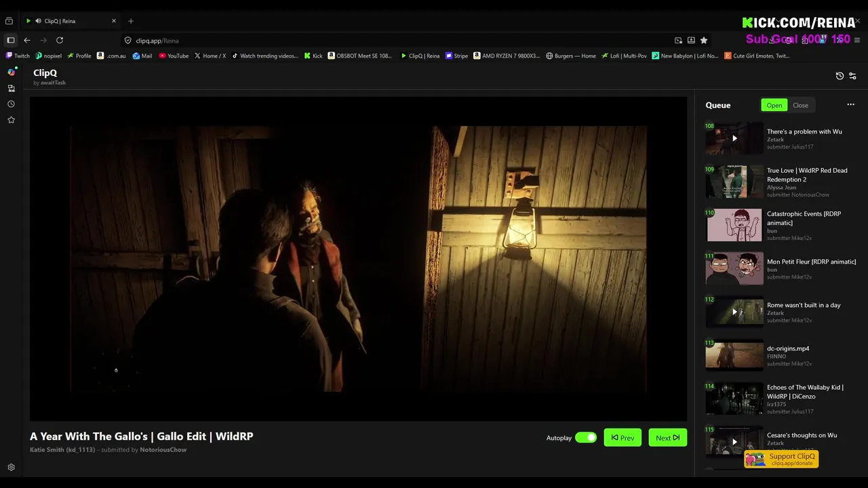Skip to the next clip with Next

(667, 437)
